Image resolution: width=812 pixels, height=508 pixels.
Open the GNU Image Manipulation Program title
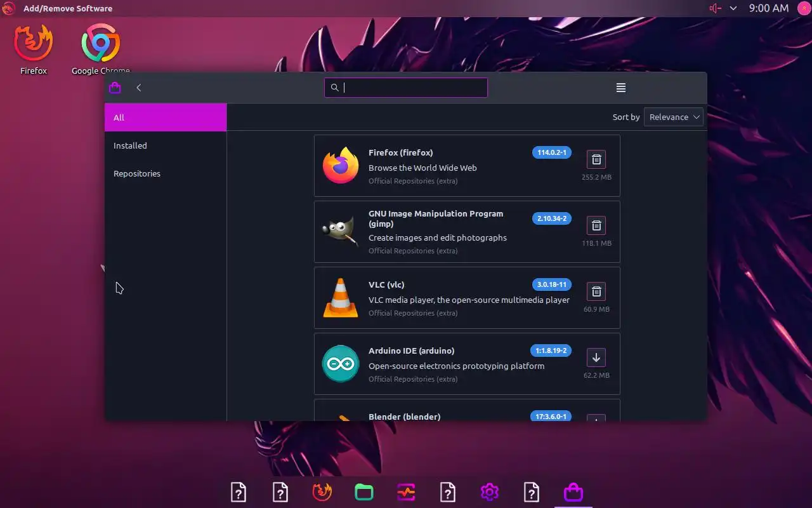[x=436, y=218]
